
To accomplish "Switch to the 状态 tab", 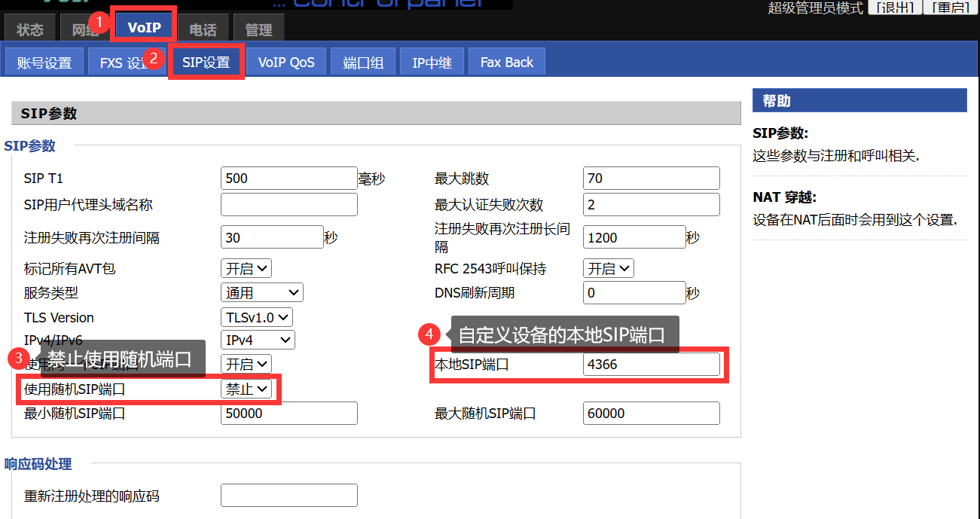I will pyautogui.click(x=30, y=30).
